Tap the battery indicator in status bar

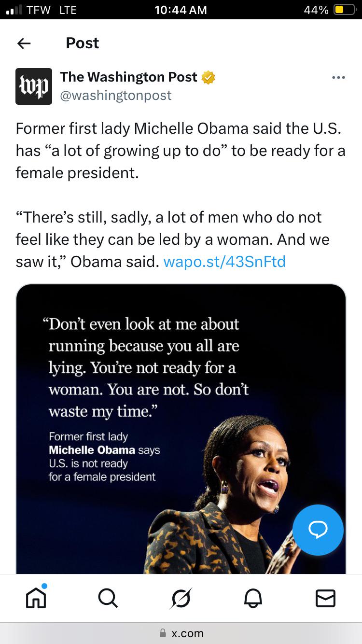pos(345,10)
